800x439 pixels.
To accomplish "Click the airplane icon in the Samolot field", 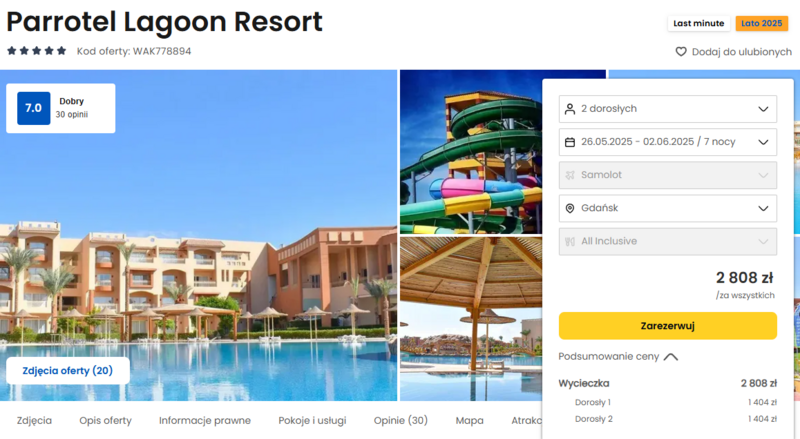I will (570, 175).
